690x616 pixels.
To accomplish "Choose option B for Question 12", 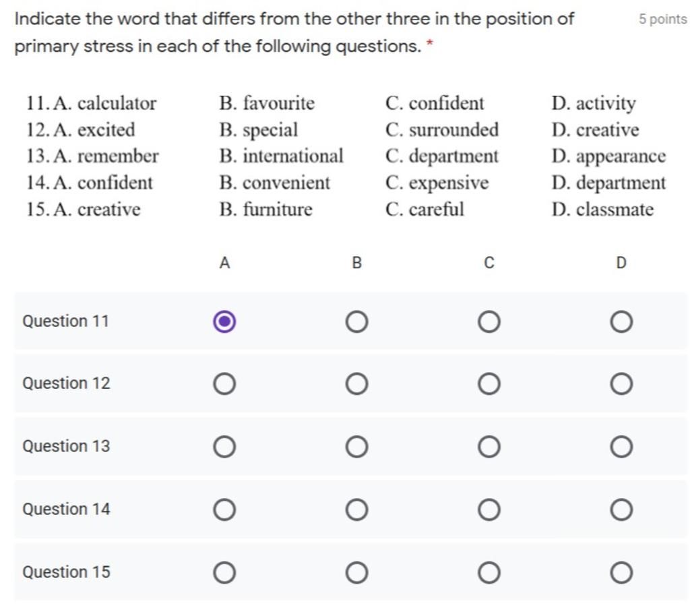I will click(357, 383).
